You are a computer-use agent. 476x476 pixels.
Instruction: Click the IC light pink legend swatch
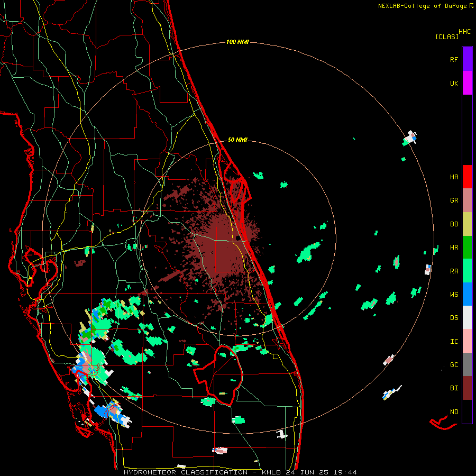coord(467,341)
